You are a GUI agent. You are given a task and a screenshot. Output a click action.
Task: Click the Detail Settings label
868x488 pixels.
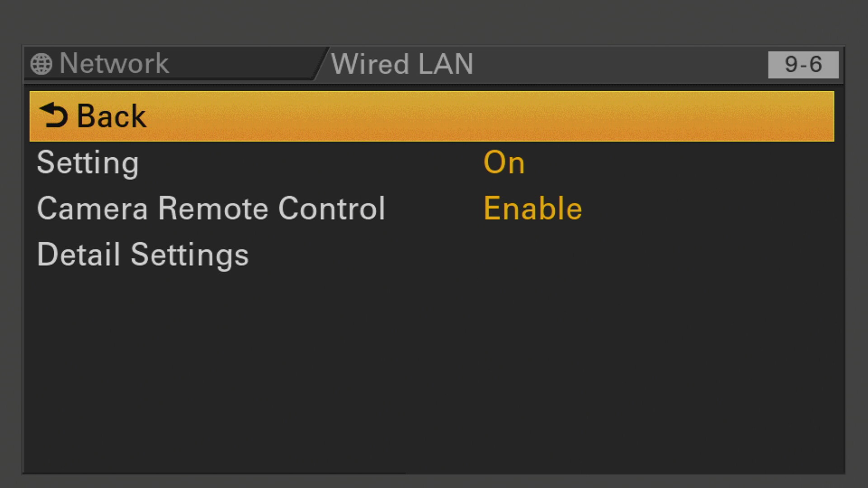click(143, 255)
